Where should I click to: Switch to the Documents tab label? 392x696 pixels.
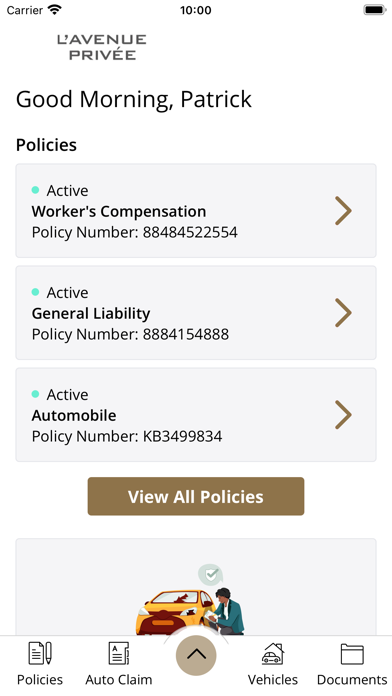[352, 680]
